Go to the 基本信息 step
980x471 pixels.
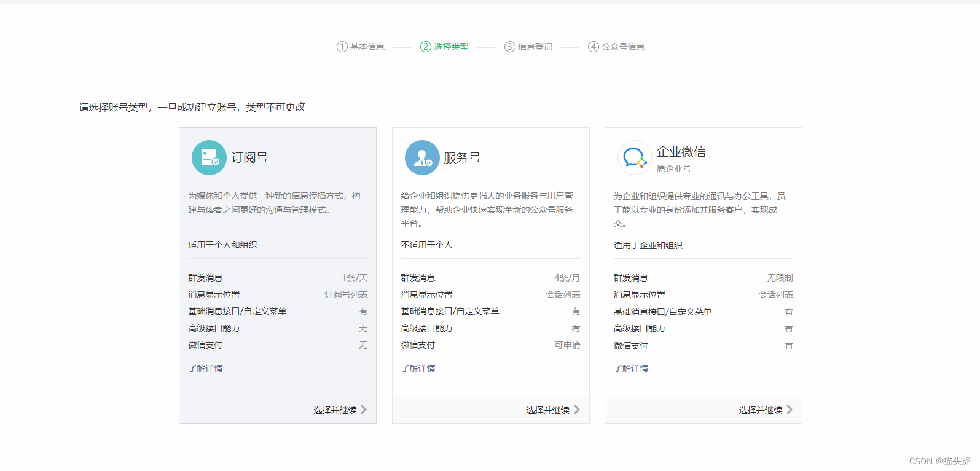(x=367, y=47)
